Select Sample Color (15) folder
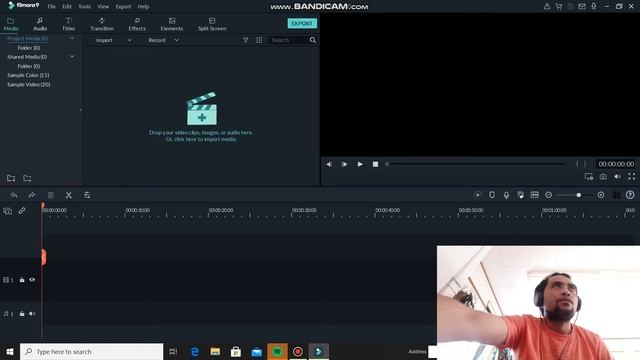Viewport: 640px width, 360px height. pyautogui.click(x=28, y=75)
